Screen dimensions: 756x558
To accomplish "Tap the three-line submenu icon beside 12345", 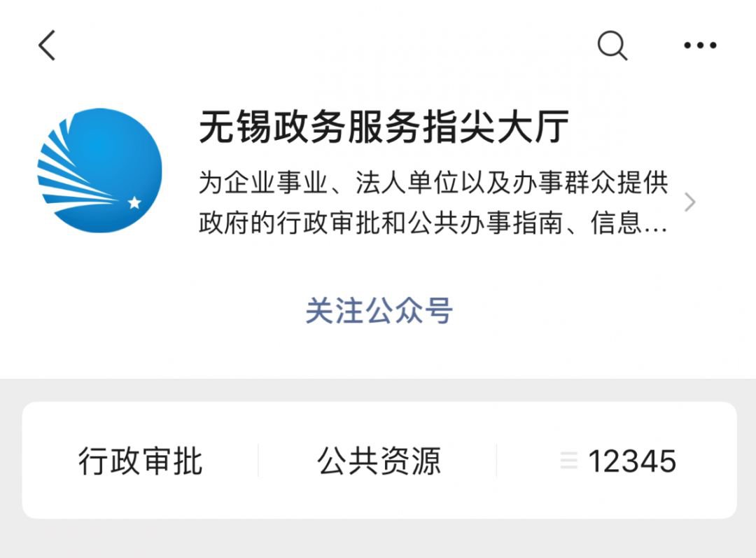I will point(569,461).
